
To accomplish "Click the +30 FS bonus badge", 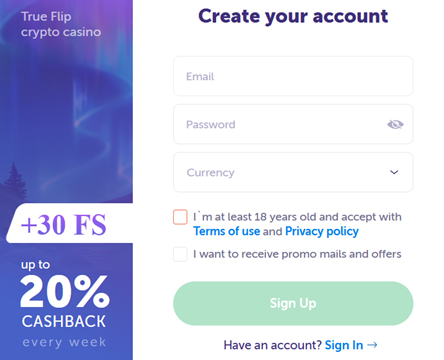I will tap(69, 223).
